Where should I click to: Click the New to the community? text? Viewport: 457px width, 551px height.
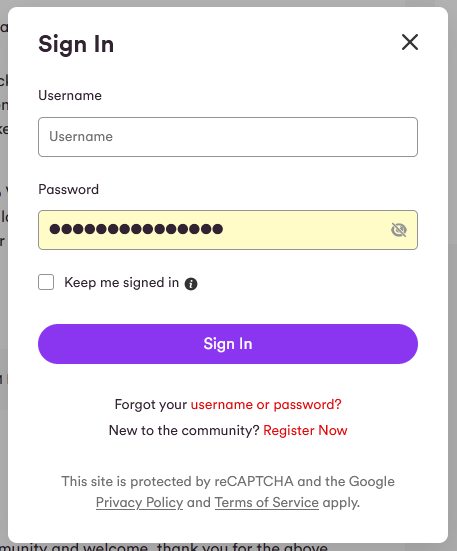(x=184, y=430)
